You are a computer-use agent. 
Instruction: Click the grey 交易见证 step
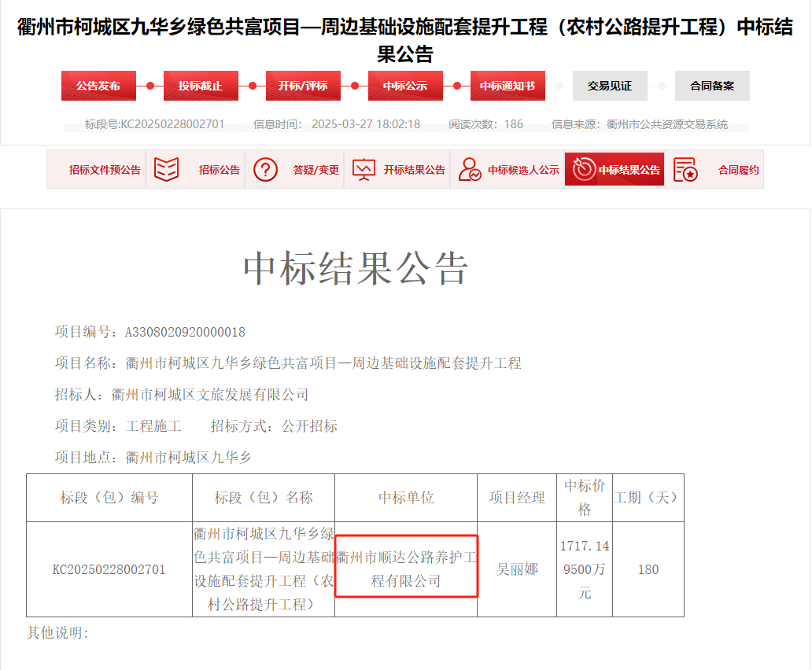coord(610,86)
